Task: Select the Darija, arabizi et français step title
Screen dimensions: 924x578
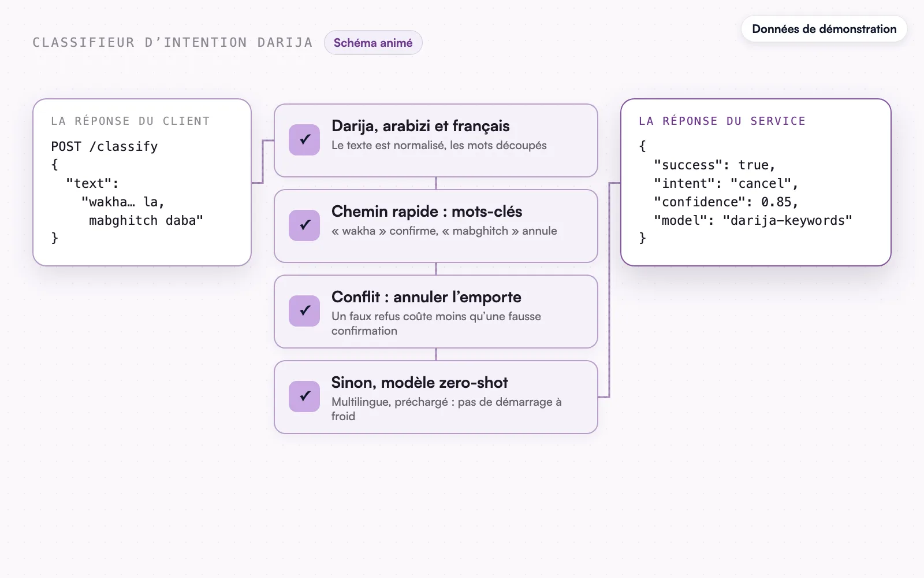Action: (420, 126)
